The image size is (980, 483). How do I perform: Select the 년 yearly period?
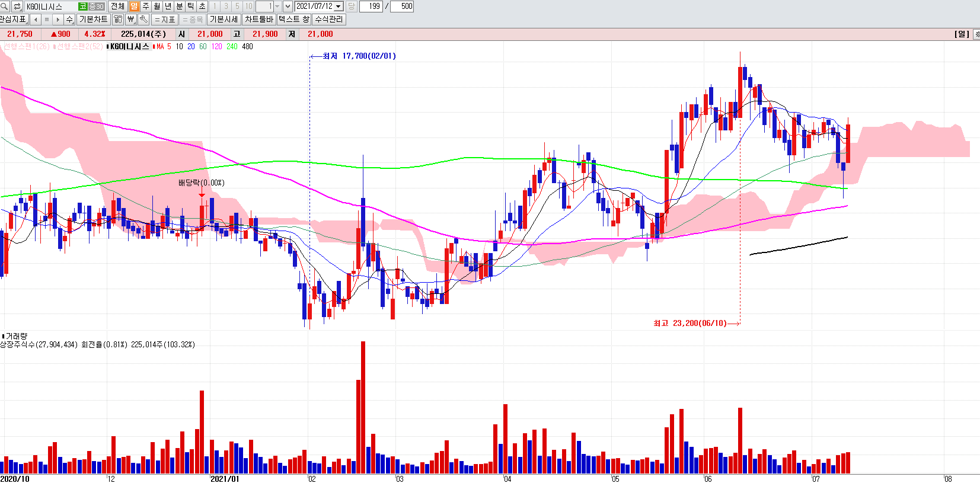coord(168,7)
